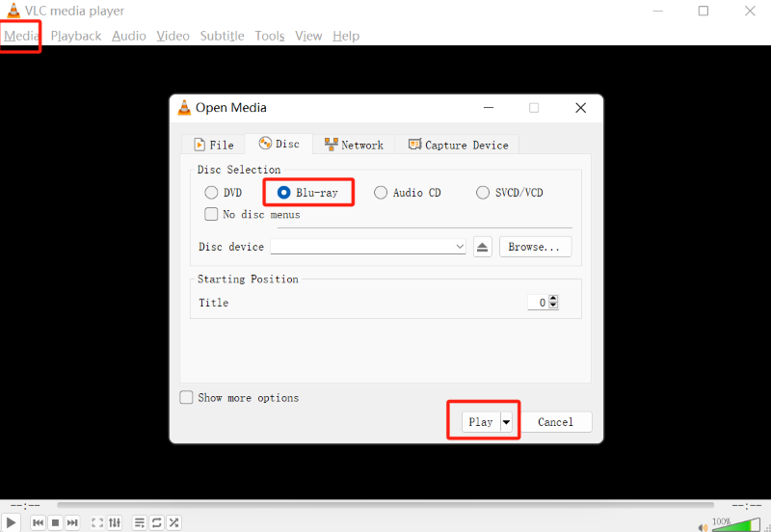Decrease the Title number with down arrow
Viewport: 771px width, 532px height.
pos(553,306)
